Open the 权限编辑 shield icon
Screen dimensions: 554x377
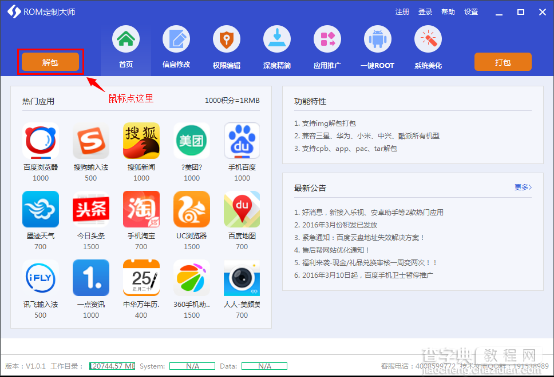coord(226,39)
